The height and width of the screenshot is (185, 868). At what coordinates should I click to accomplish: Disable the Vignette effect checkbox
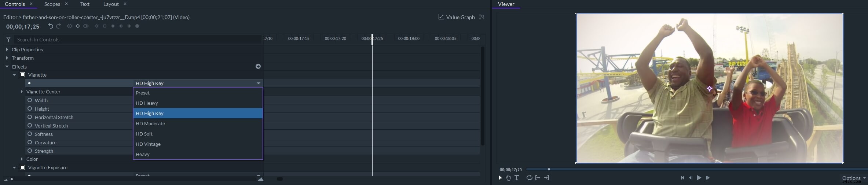(22, 75)
